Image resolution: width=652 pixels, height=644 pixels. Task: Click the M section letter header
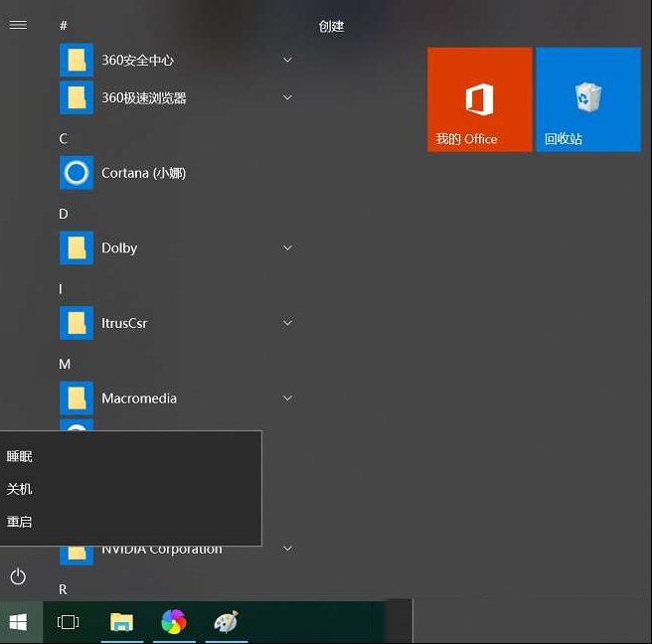click(x=65, y=364)
